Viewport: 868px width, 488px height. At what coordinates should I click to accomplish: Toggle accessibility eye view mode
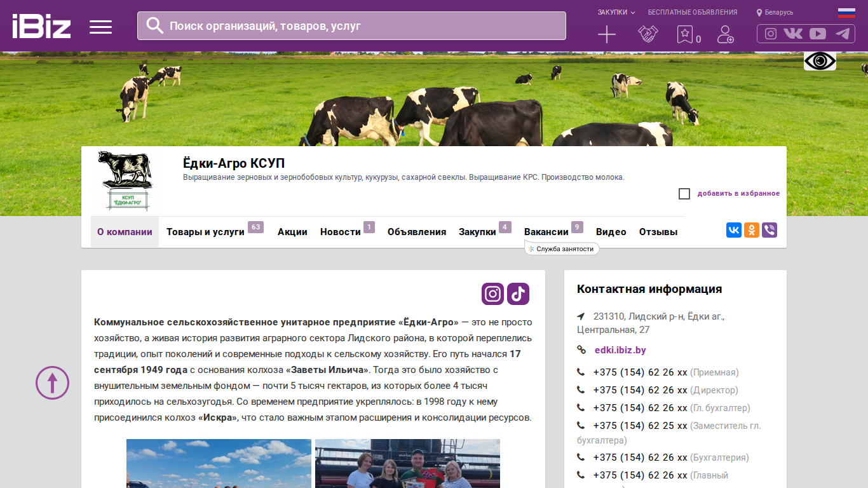[820, 61]
